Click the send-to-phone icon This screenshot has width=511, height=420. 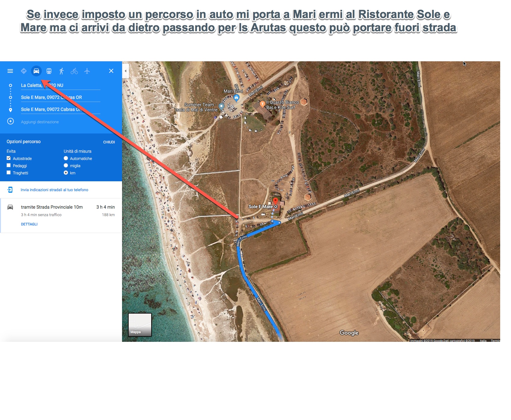point(10,190)
